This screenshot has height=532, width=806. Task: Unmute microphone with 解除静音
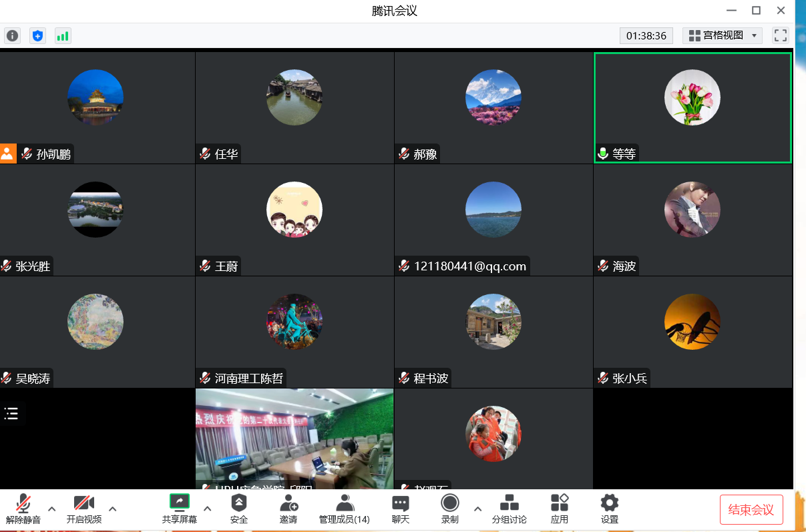click(x=23, y=509)
